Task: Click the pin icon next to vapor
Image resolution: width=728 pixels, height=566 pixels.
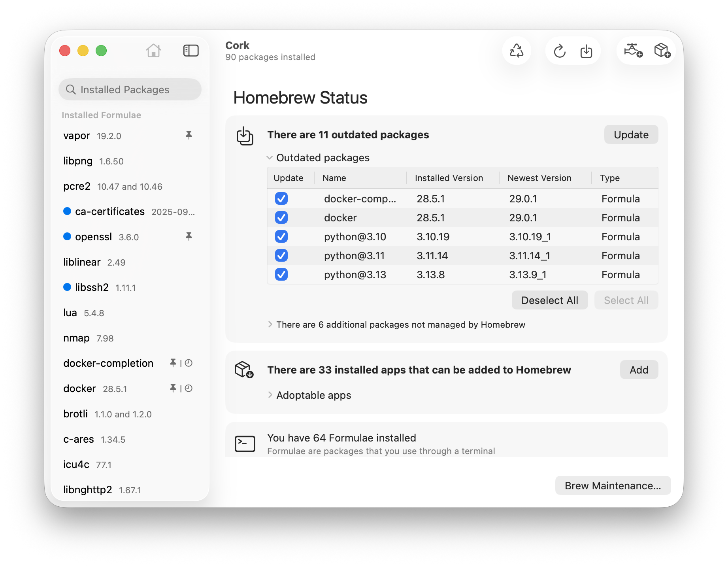Action: [x=189, y=136]
